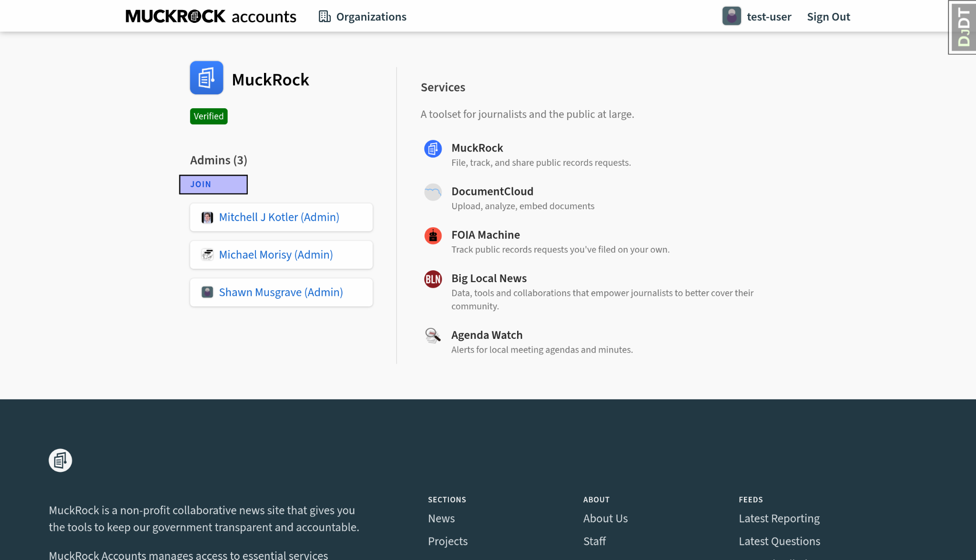Open the Projects footer link
Viewport: 976px width, 560px height.
click(447, 541)
